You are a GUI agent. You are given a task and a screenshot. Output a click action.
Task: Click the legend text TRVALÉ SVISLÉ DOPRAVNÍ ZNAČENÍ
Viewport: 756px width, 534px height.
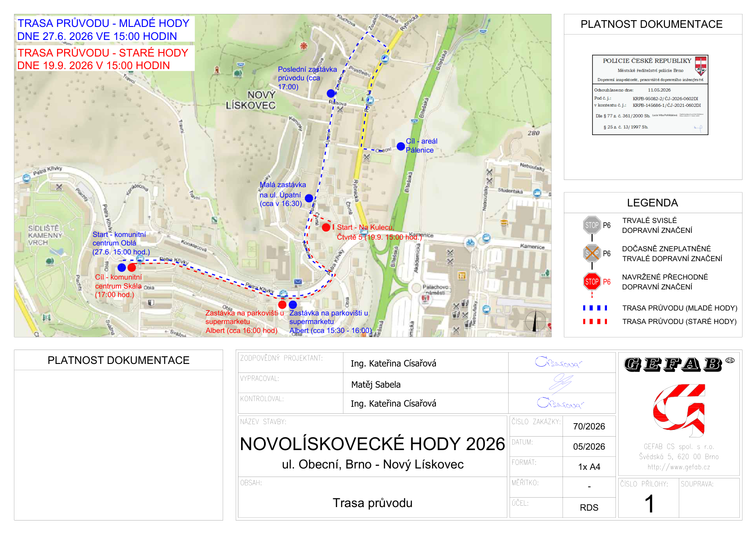point(657,225)
